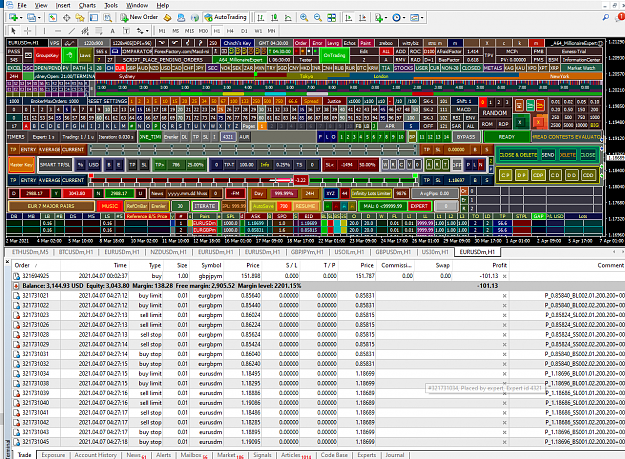Click the red slider track beside -3.22
The width and height of the screenshot is (625, 459).
[x=192, y=180]
